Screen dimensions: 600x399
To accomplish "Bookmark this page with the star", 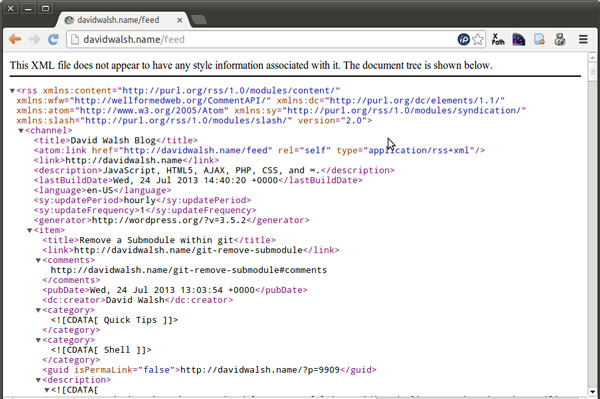I will tap(478, 39).
